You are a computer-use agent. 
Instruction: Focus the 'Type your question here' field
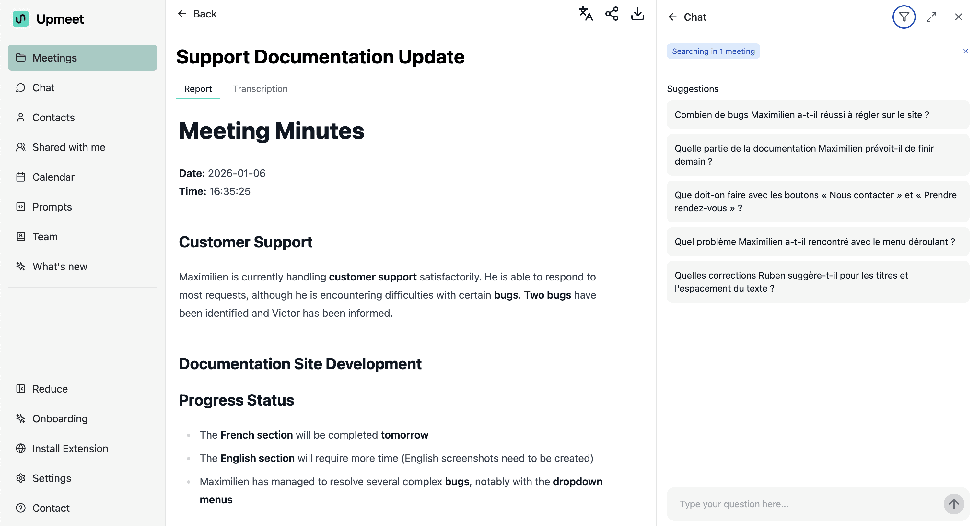(803, 504)
